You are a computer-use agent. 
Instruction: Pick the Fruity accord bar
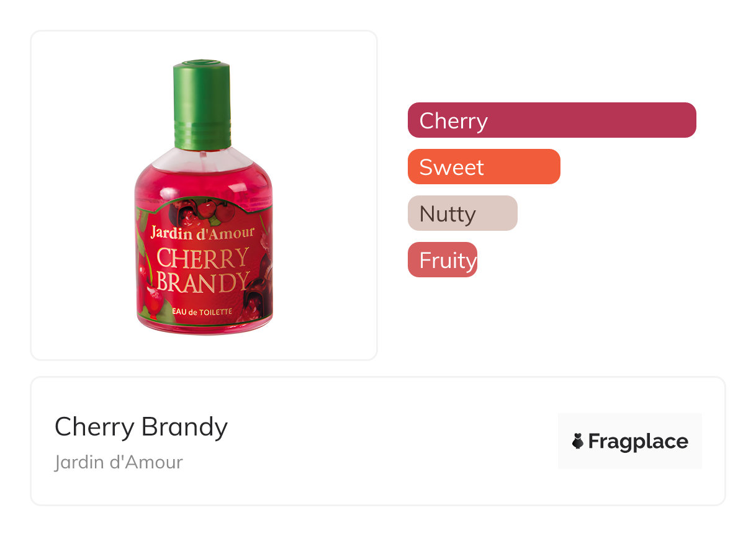pyautogui.click(x=442, y=260)
